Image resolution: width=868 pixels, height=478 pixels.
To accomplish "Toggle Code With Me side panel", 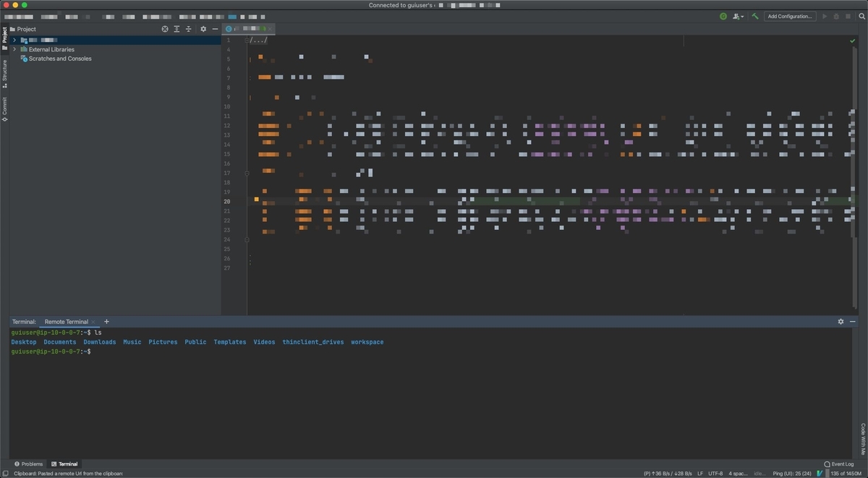I will tap(863, 438).
